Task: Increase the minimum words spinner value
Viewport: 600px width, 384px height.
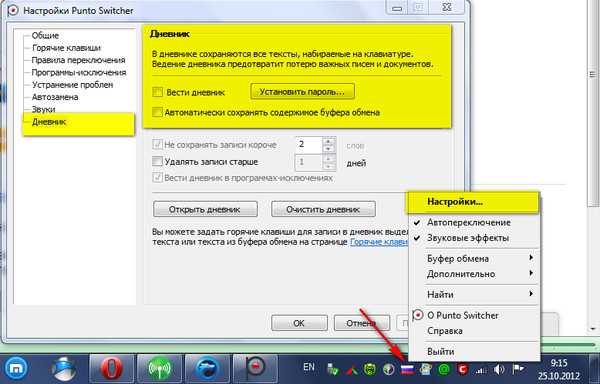Action: tap(328, 141)
